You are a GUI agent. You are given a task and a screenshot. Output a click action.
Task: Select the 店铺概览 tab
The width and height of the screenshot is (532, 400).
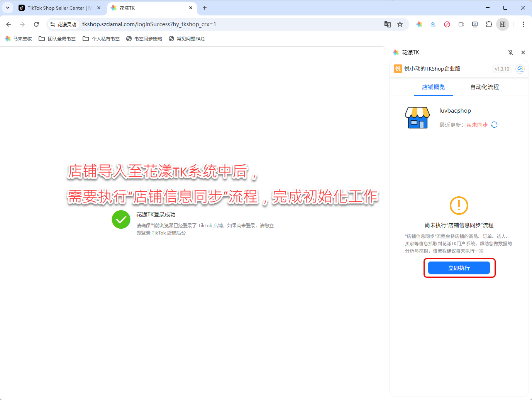433,87
